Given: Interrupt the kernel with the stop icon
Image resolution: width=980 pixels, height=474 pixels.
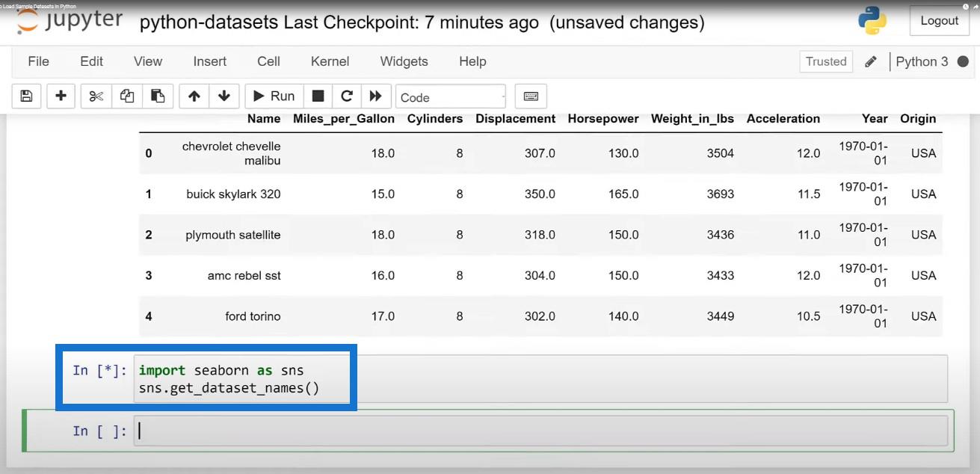Looking at the screenshot, I should (318, 96).
